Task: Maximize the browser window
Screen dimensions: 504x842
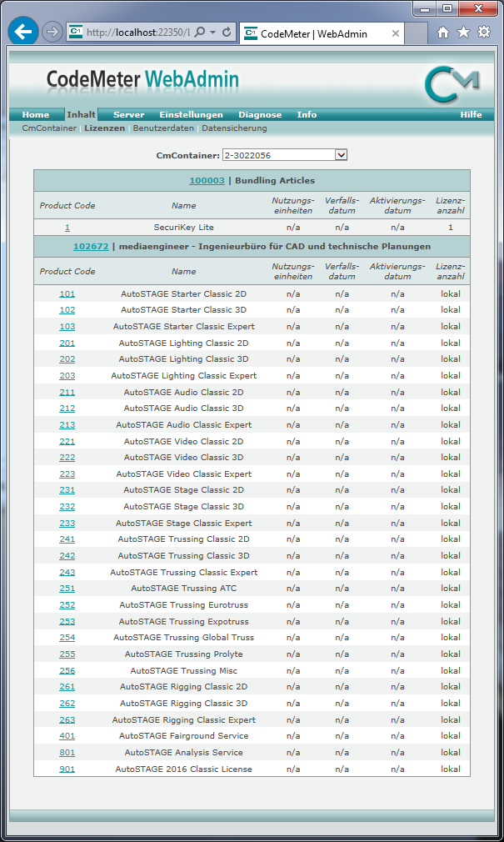Action: pyautogui.click(x=447, y=8)
